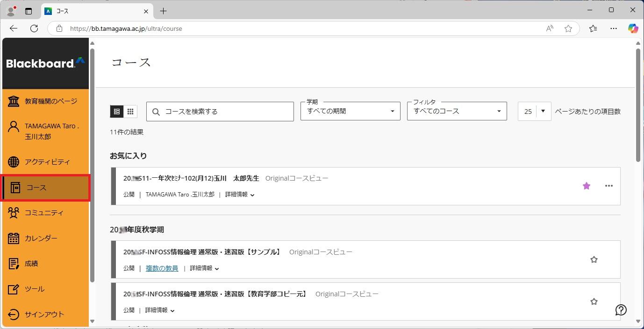Favorite the 情報倫理【サンプル】course with its star
The width and height of the screenshot is (644, 329).
pyautogui.click(x=594, y=259)
